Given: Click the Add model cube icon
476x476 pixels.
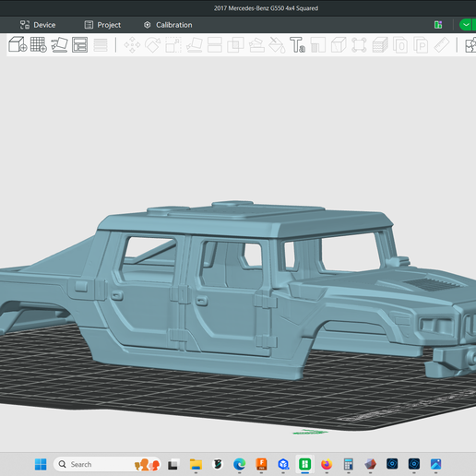Looking at the screenshot, I should pyautogui.click(x=18, y=44).
